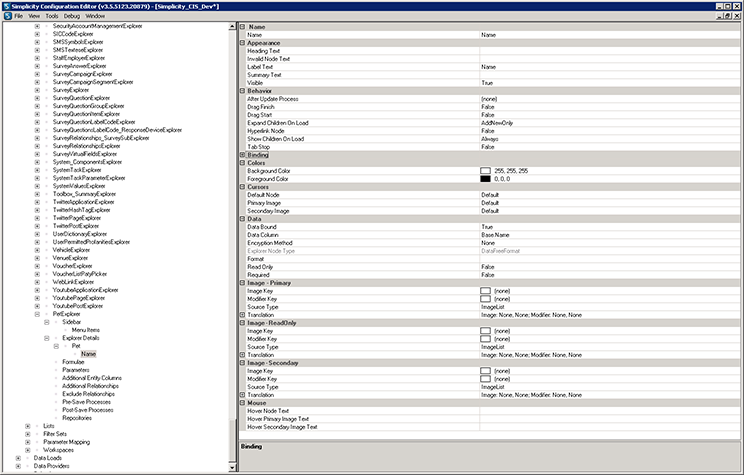Collapse the PetExplorer node
The image size is (744, 475).
37,314
